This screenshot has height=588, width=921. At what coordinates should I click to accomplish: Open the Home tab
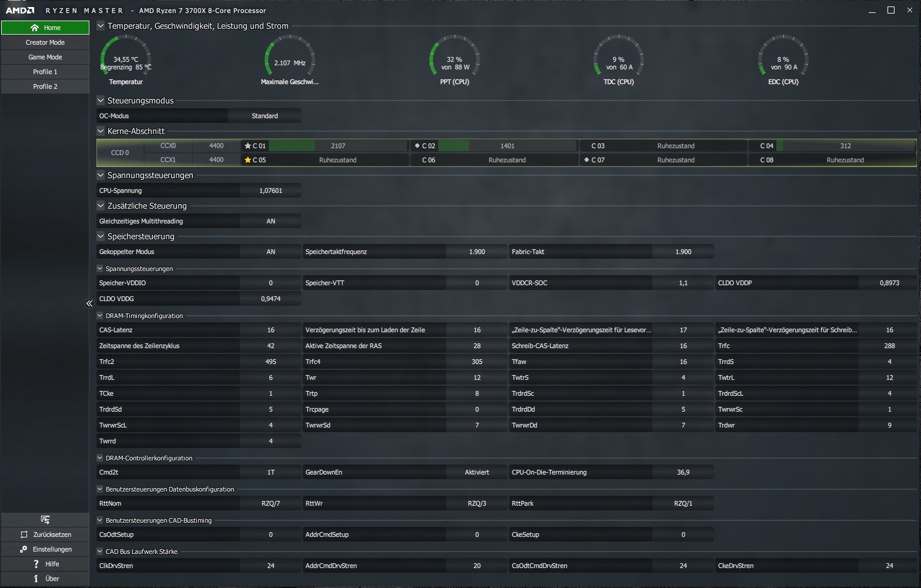(x=45, y=28)
